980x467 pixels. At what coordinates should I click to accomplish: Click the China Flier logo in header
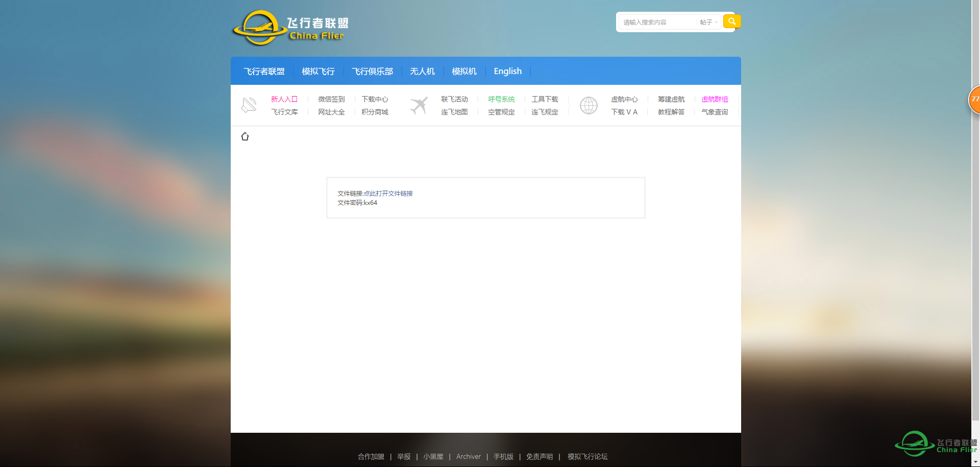290,28
